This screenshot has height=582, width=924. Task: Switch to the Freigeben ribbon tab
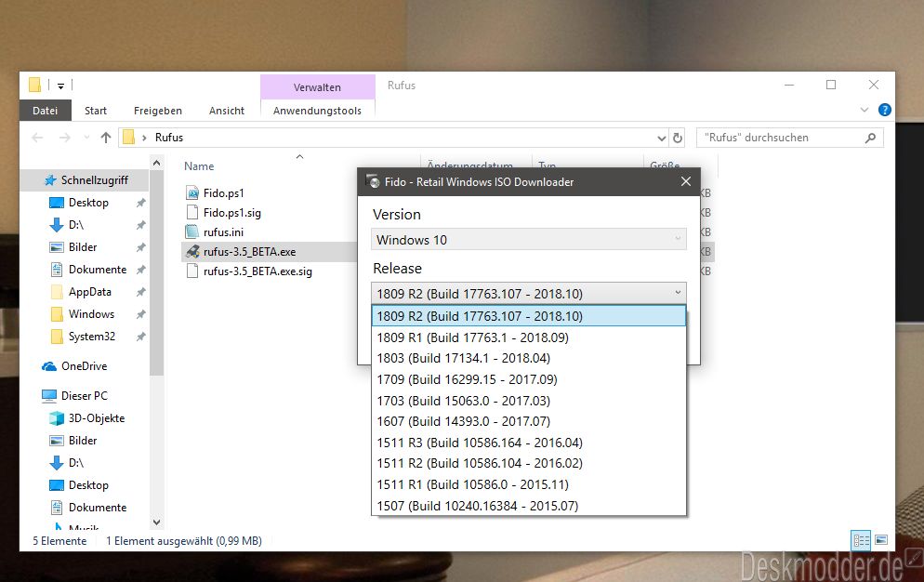coord(158,111)
